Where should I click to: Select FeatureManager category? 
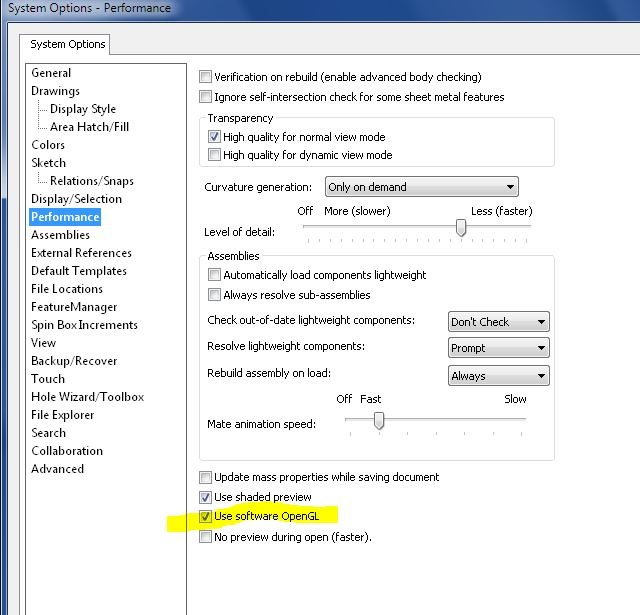click(74, 307)
